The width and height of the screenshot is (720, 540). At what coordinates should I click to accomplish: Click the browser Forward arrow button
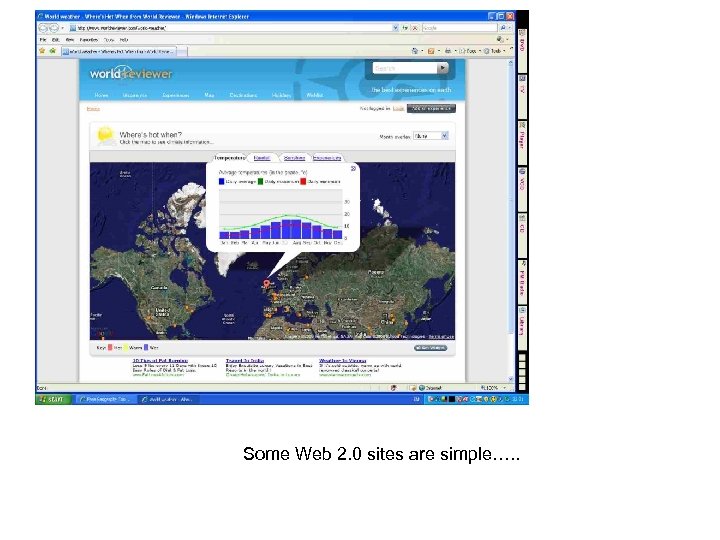point(53,28)
